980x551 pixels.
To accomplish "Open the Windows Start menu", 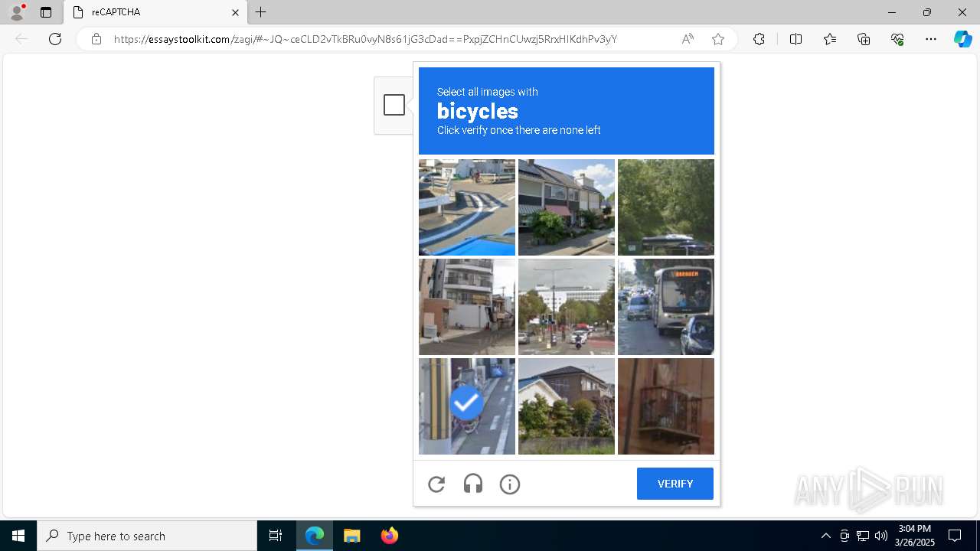I will (x=18, y=536).
